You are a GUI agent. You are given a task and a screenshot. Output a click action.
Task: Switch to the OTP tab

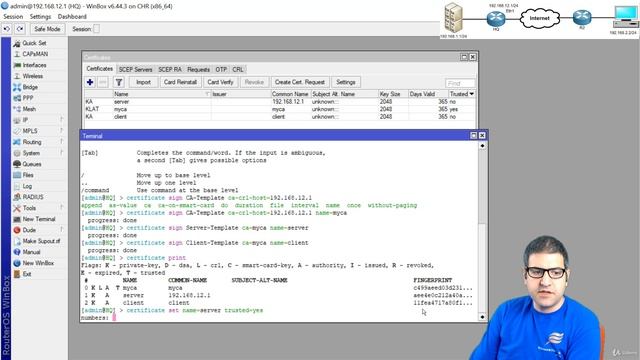(221, 69)
